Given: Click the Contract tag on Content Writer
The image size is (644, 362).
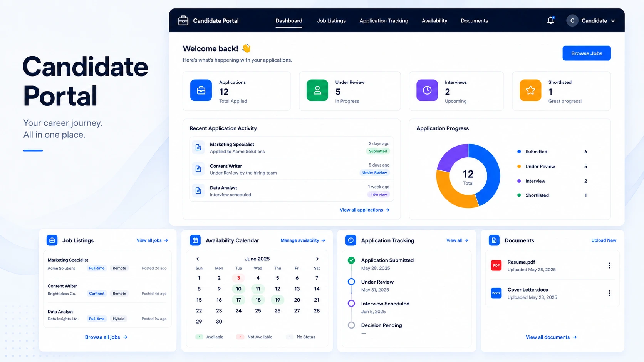Looking at the screenshot, I should pos(97,294).
